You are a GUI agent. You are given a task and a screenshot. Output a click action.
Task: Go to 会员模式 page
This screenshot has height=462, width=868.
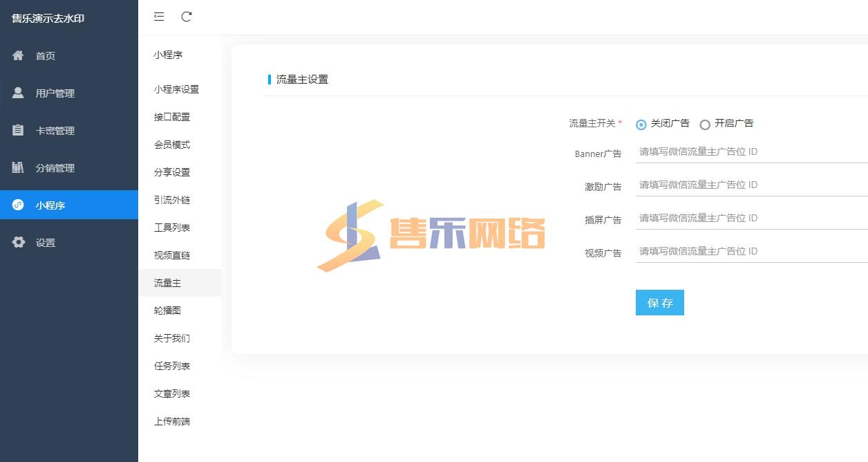click(172, 145)
